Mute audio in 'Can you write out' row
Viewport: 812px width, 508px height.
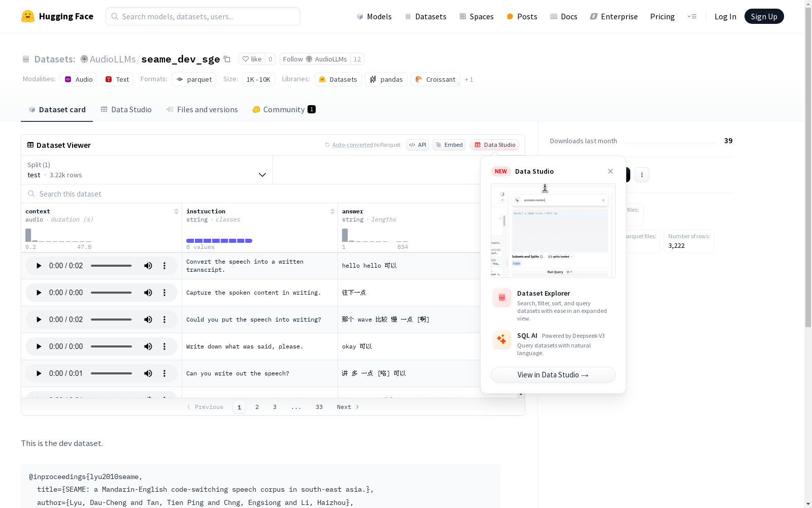pos(148,373)
